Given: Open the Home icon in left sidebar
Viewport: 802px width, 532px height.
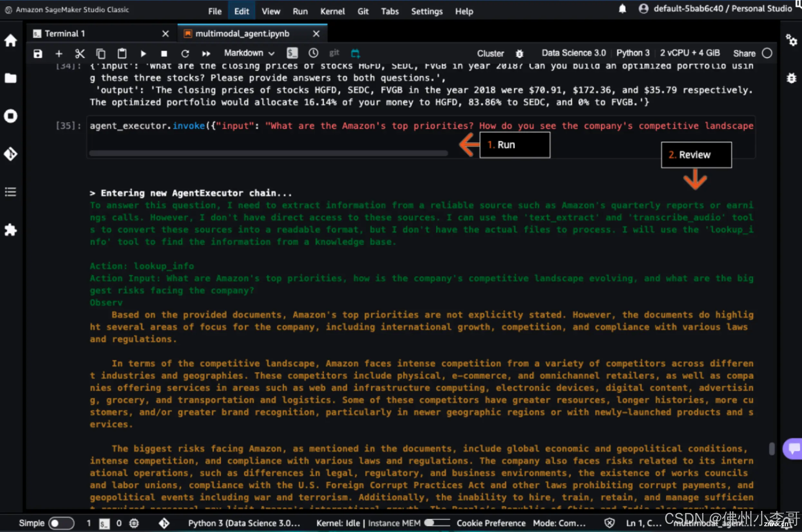Looking at the screenshot, I should 11,40.
